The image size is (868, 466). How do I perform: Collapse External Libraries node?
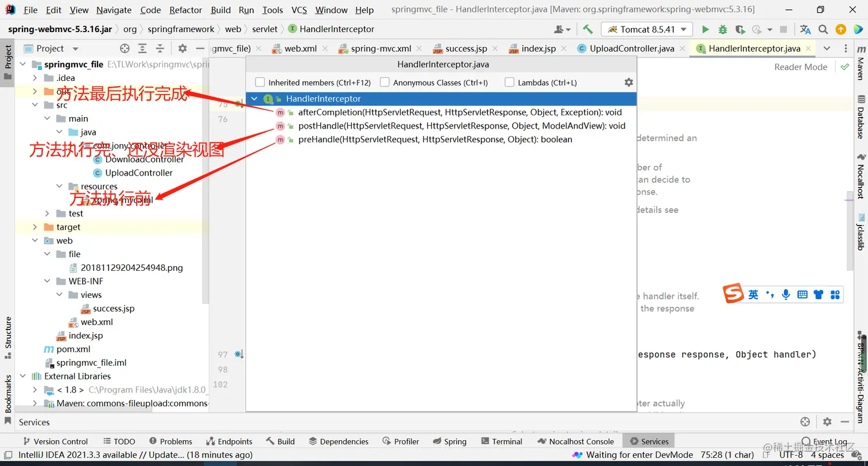[x=23, y=376]
